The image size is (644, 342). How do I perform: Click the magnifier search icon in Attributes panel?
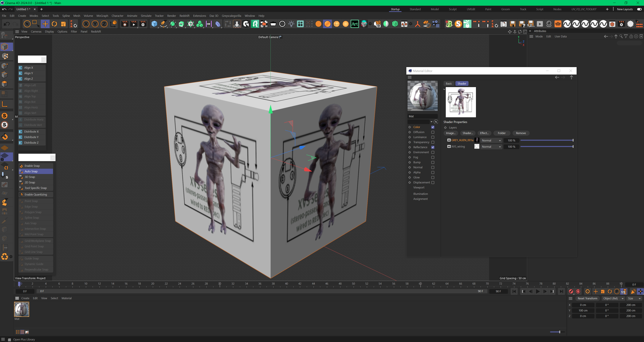[621, 37]
